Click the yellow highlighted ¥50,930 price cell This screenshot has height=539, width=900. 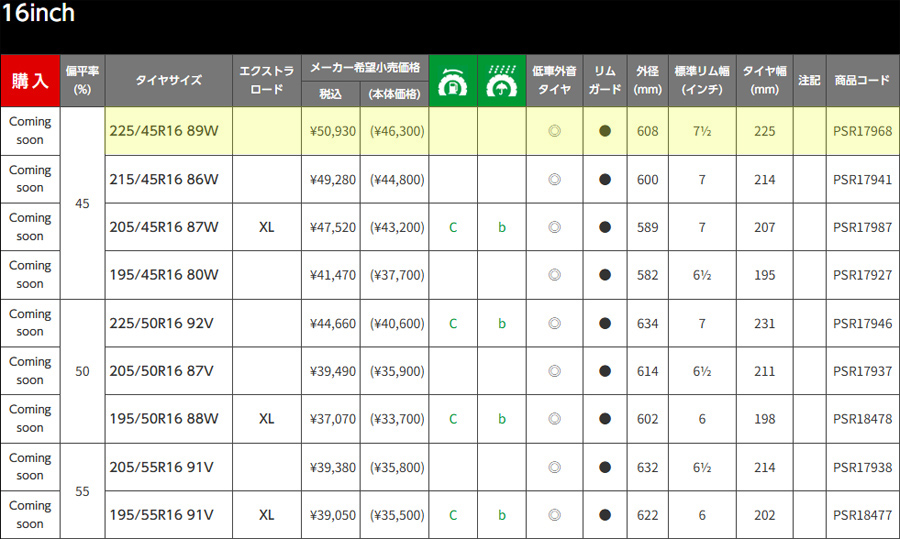331,131
